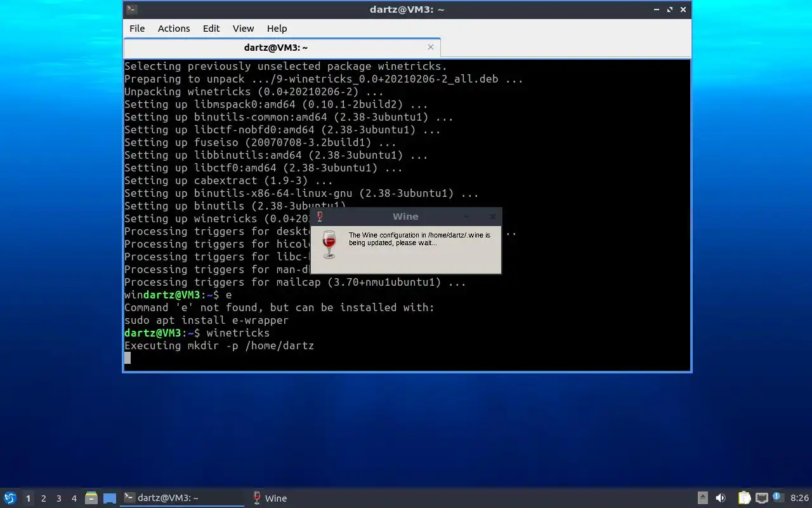
Task: Open the View menu
Action: [x=243, y=28]
